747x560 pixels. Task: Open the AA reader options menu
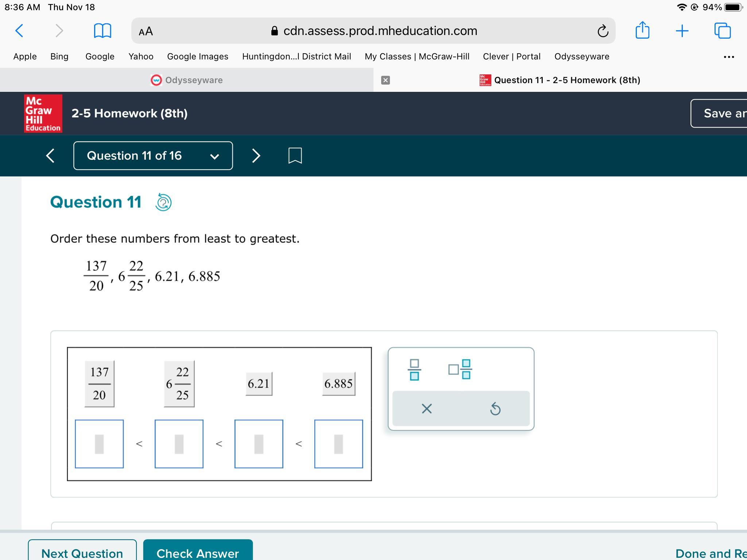click(146, 31)
